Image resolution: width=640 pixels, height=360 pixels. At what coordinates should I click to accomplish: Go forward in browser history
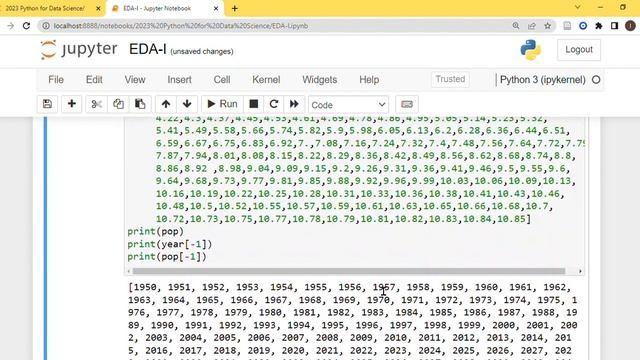pyautogui.click(x=11, y=26)
